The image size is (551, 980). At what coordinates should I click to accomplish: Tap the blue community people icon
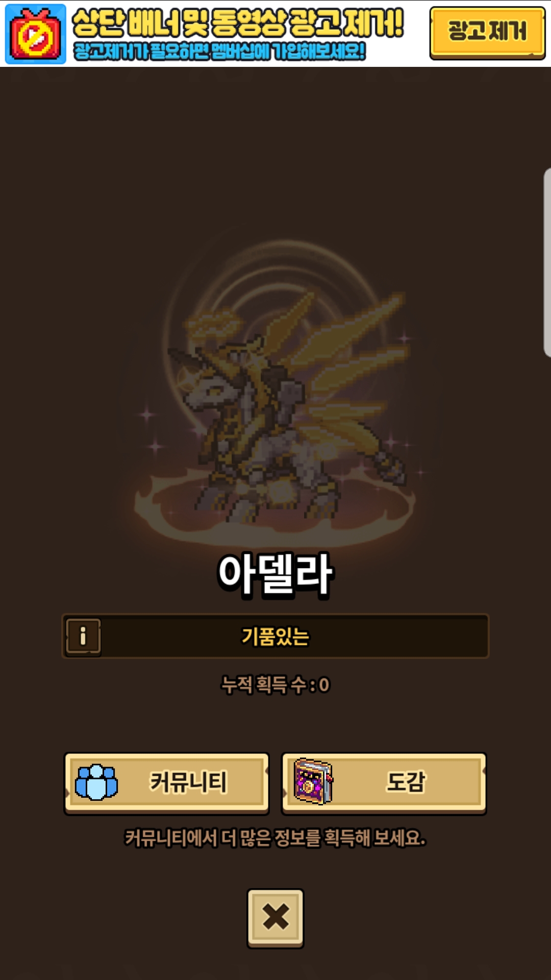[96, 782]
